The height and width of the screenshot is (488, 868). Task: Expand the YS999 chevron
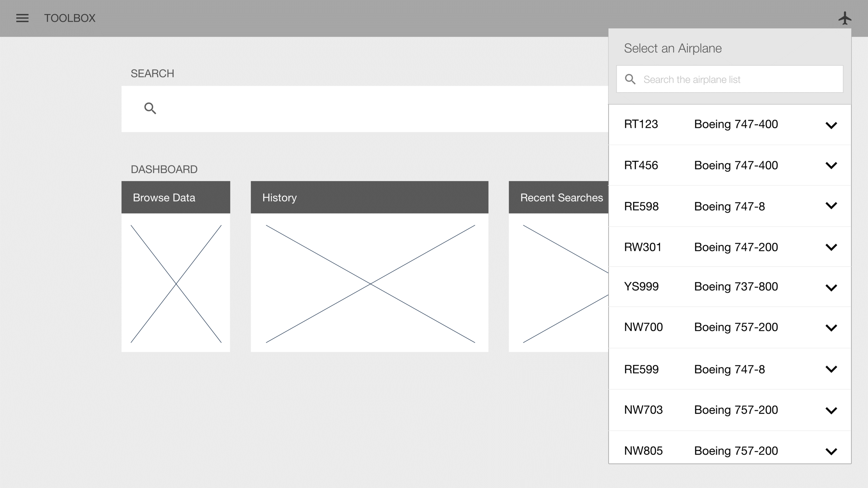[831, 288]
